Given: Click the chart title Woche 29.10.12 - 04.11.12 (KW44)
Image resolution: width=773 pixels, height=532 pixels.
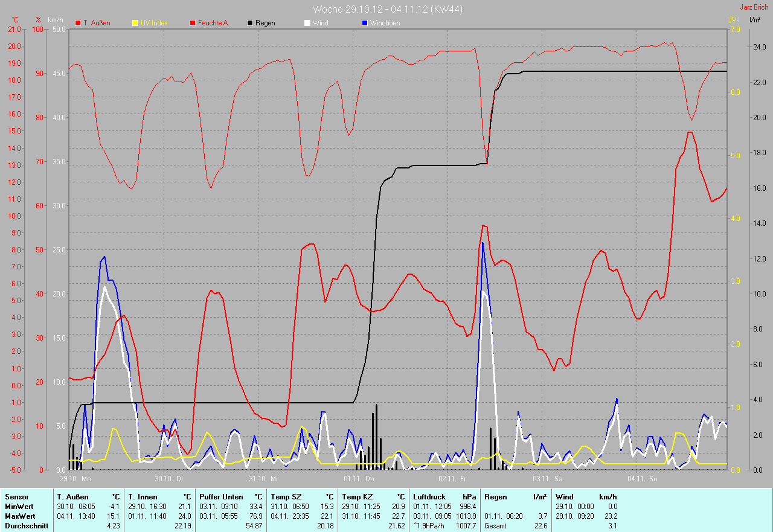Looking at the screenshot, I should (x=388, y=9).
